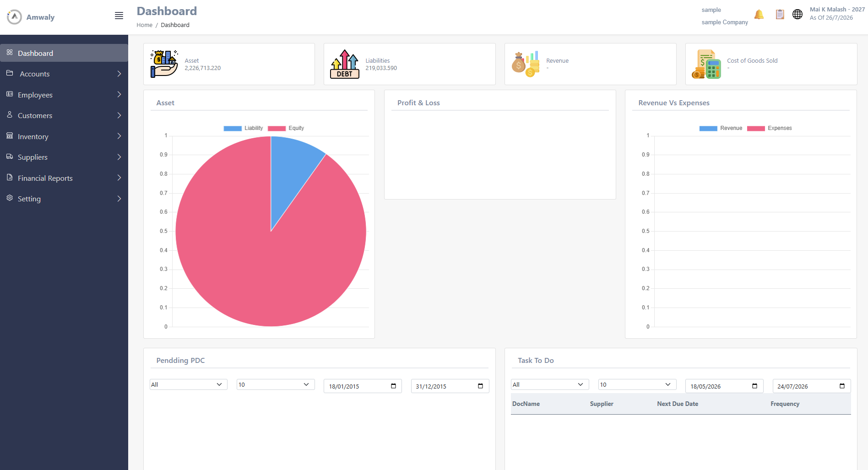Click the Pendding PDC start date field 18/01/2015
The width and height of the screenshot is (868, 470).
tap(363, 386)
